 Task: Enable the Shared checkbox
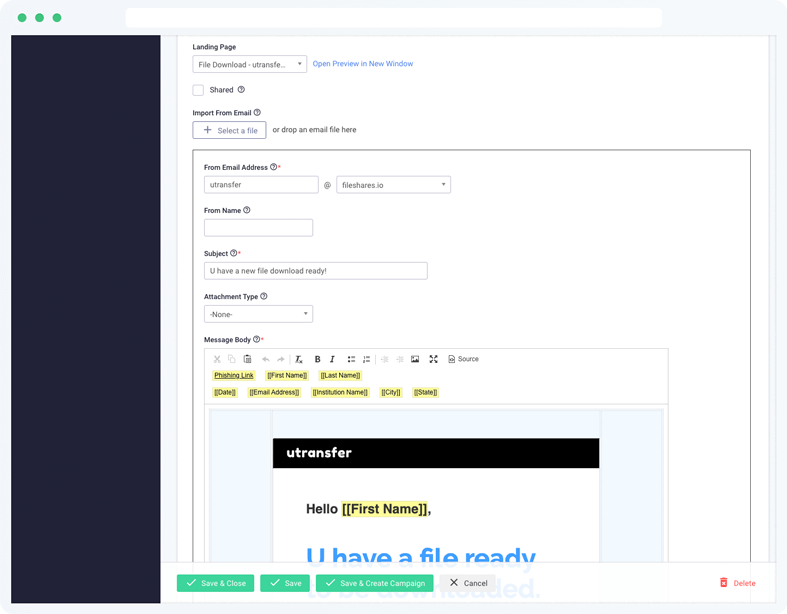click(x=198, y=90)
